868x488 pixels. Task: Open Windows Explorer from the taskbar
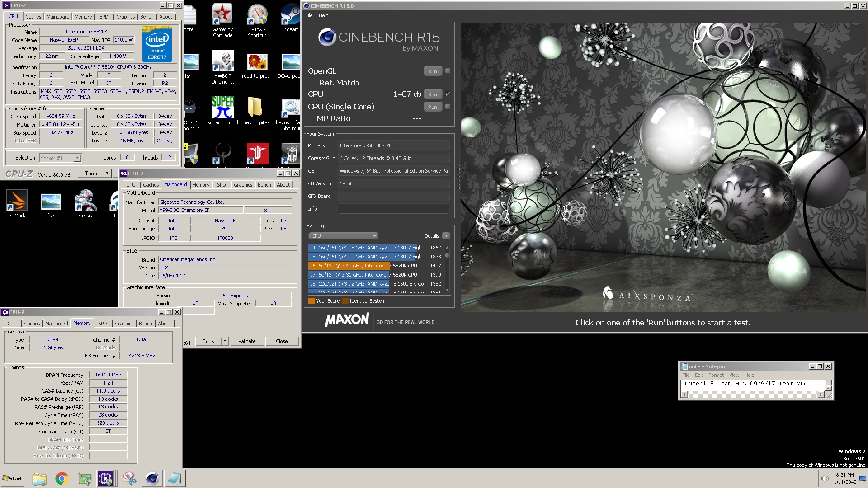pos(39,479)
